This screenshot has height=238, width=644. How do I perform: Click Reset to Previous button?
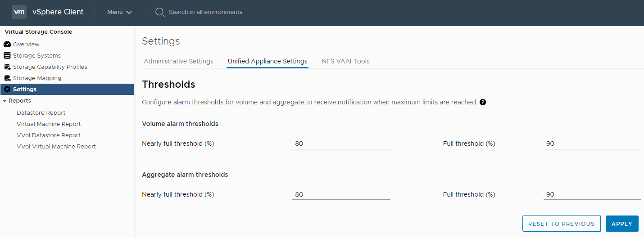point(561,224)
